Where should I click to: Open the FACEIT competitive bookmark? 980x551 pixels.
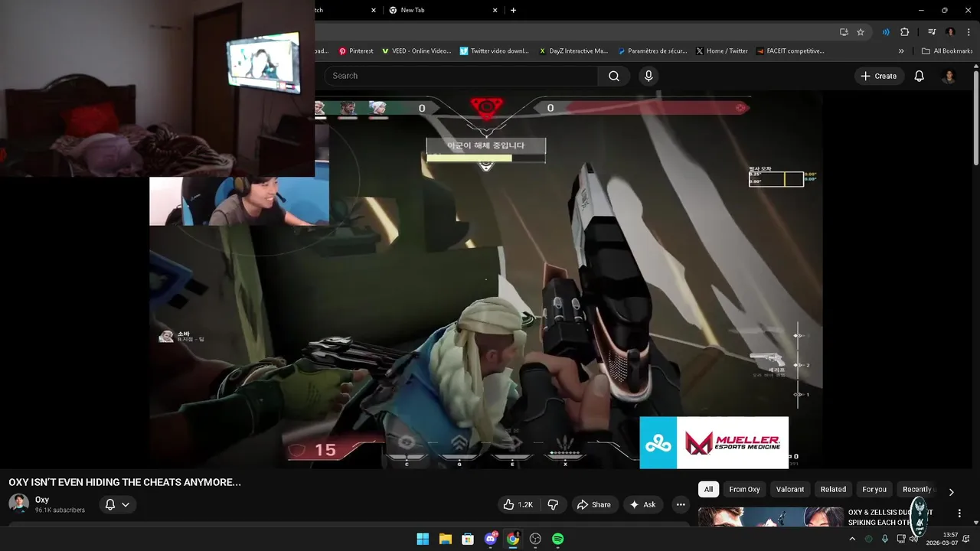(x=790, y=51)
